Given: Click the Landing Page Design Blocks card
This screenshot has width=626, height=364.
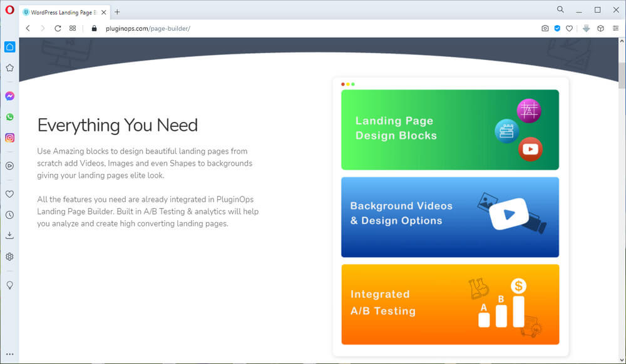Looking at the screenshot, I should [x=450, y=129].
